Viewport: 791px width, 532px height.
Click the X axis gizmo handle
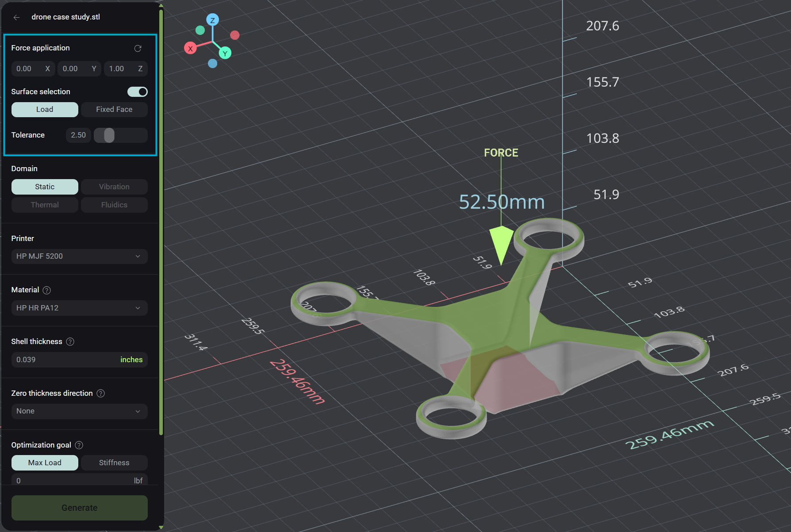(190, 49)
